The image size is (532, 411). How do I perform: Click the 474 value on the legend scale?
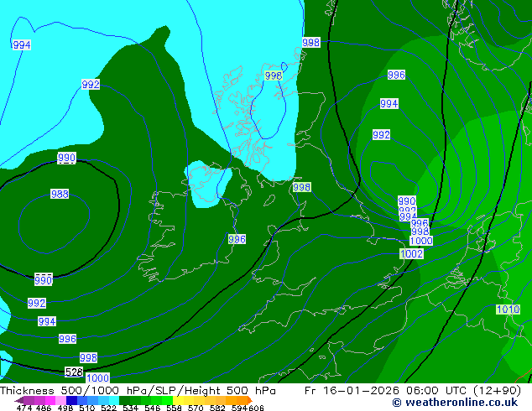(24, 408)
